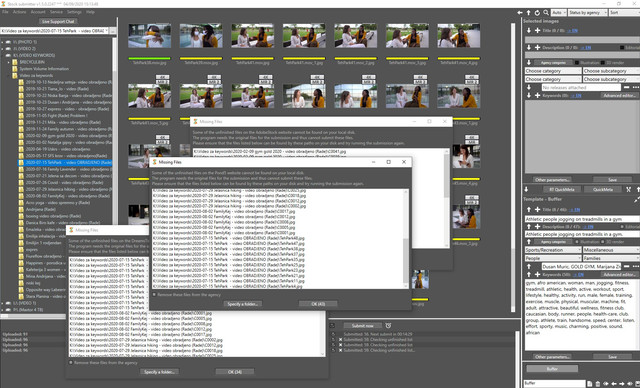Click the magnifier search icon in the top toolbar
The height and width of the screenshot is (388, 640).
(546, 13)
